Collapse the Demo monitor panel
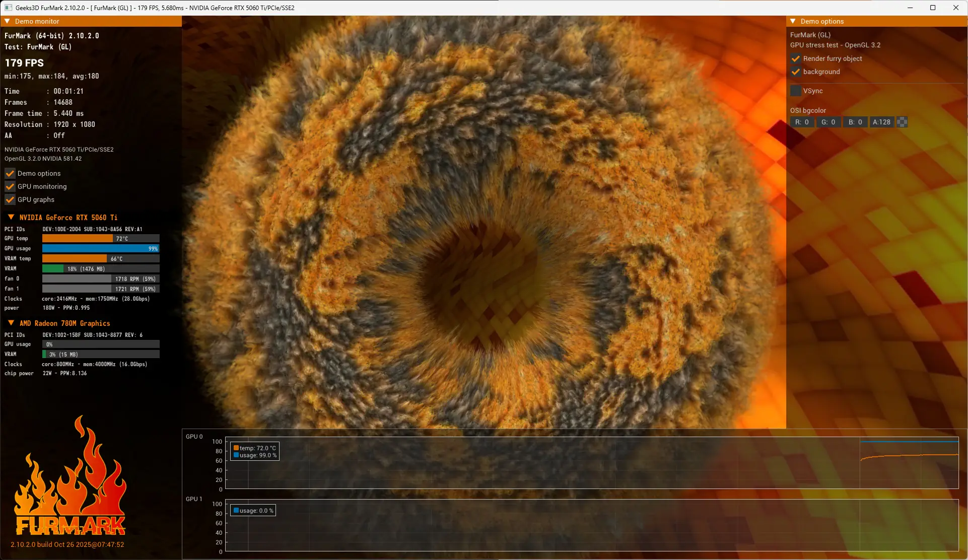968x560 pixels. click(7, 21)
